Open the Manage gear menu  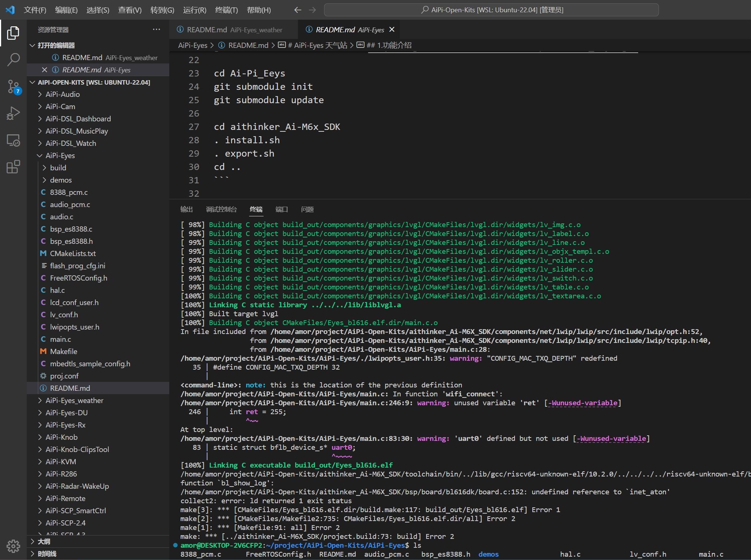13,546
